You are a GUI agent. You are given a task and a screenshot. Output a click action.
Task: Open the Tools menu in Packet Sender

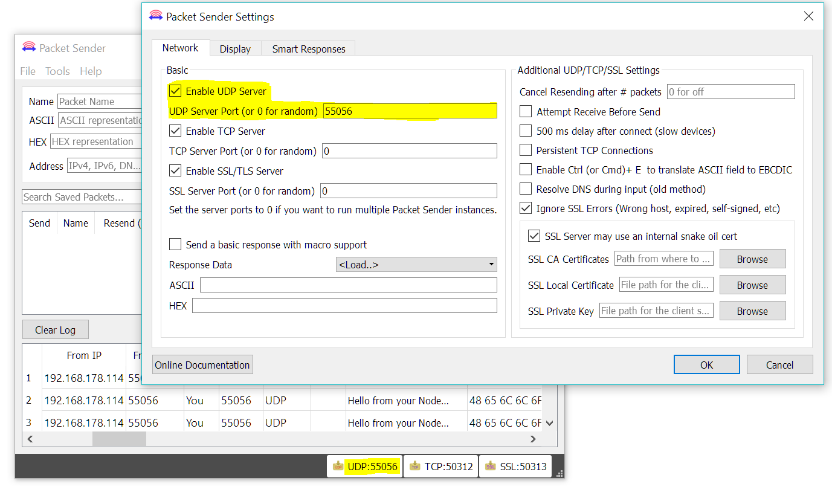(x=57, y=71)
